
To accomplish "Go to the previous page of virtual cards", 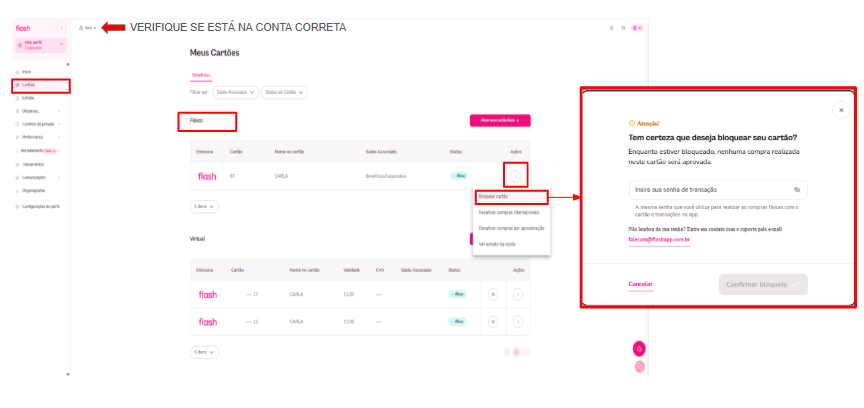I will pos(507,352).
